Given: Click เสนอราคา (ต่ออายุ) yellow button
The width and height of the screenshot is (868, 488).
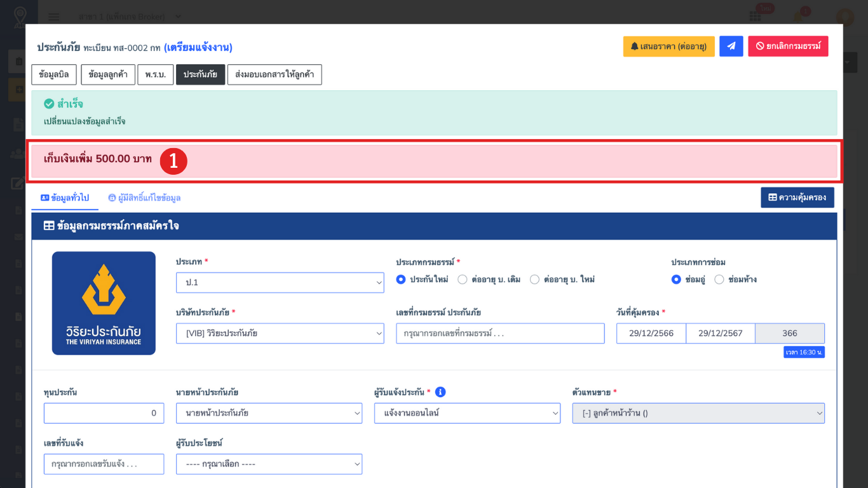Looking at the screenshot, I should pos(668,46).
